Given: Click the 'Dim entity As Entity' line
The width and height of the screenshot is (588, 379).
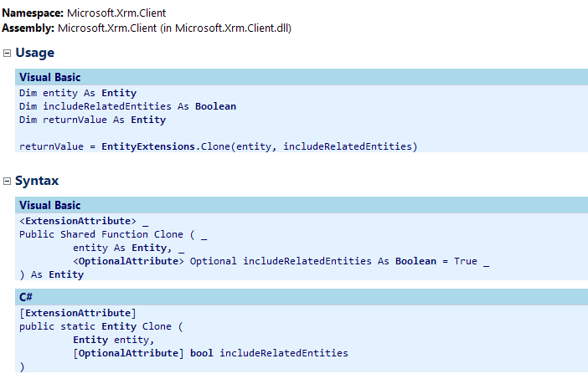Looking at the screenshot, I should pos(78,93).
